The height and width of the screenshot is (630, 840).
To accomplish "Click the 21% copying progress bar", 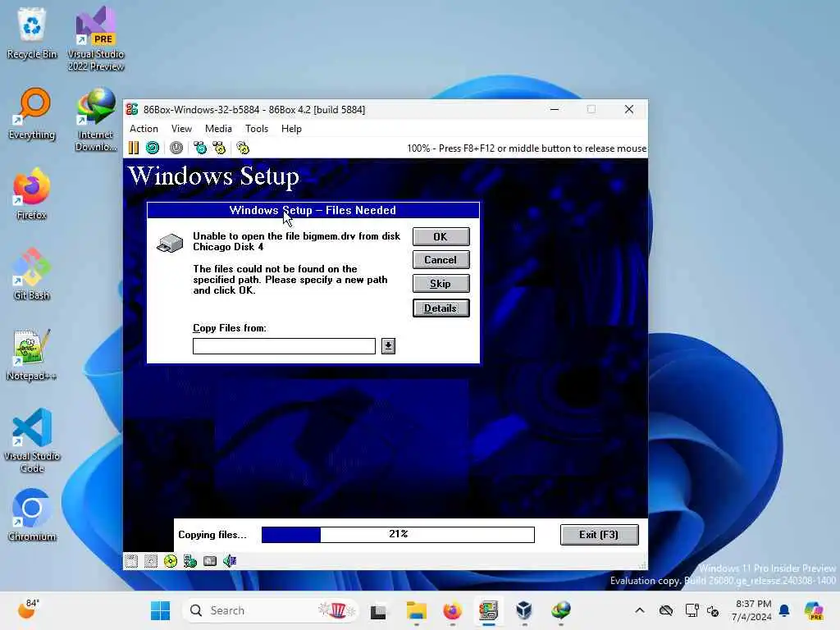I will pos(398,535).
